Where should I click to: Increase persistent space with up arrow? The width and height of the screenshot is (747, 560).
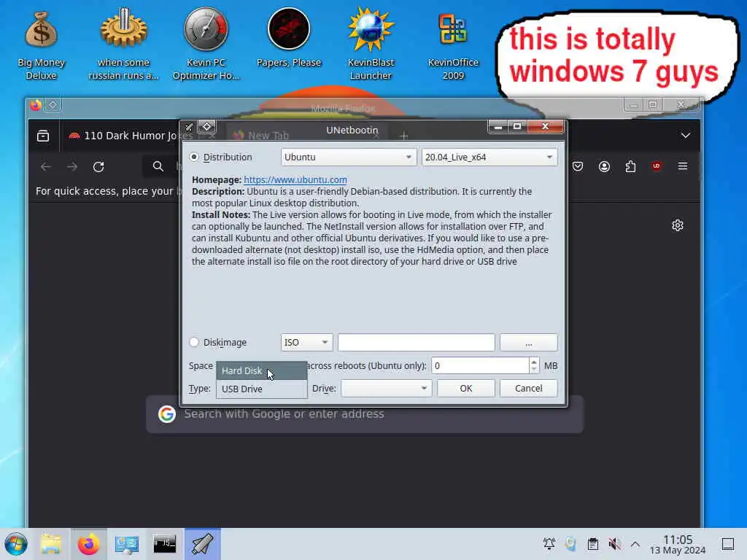pyautogui.click(x=534, y=362)
